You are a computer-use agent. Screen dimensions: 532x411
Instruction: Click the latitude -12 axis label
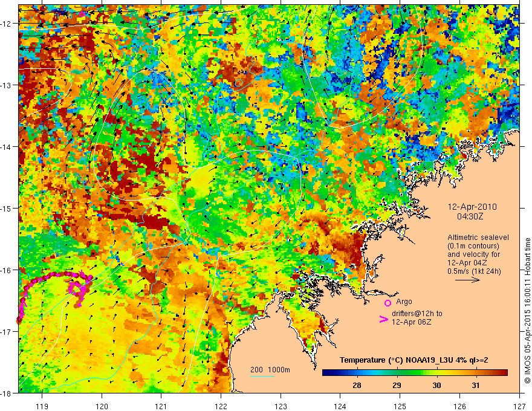click(x=7, y=24)
